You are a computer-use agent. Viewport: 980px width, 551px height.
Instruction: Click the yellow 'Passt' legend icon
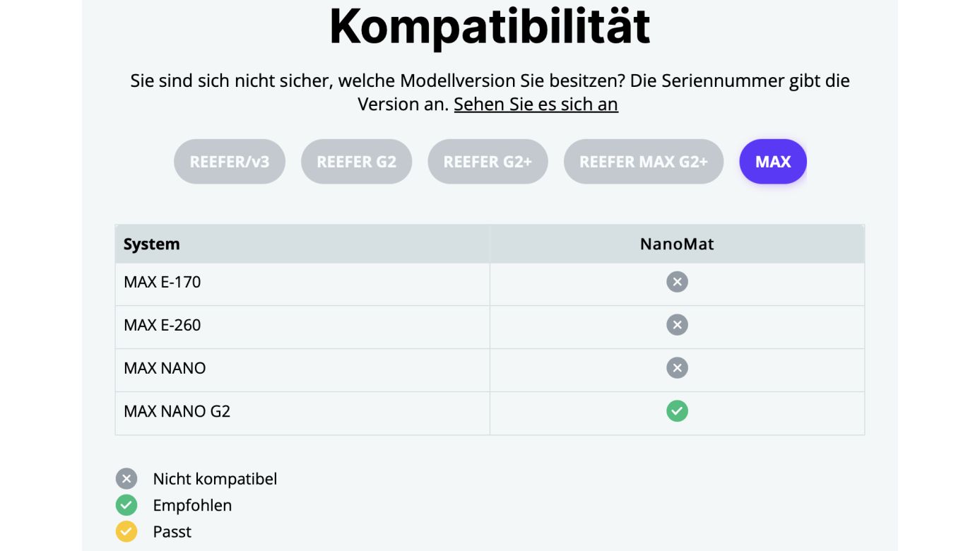click(126, 531)
